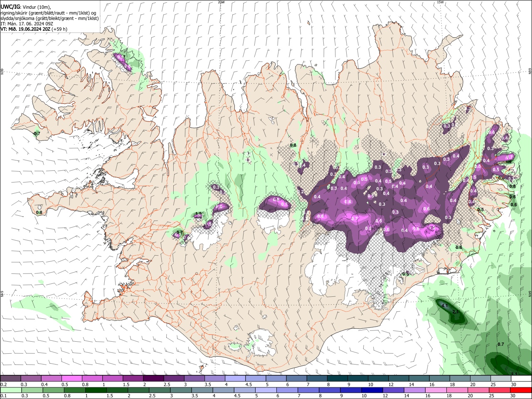
Task: Click the 'VT: Mið. 19.06.2024 20Z (+59 h)' timestamp
Action: (x=34, y=29)
